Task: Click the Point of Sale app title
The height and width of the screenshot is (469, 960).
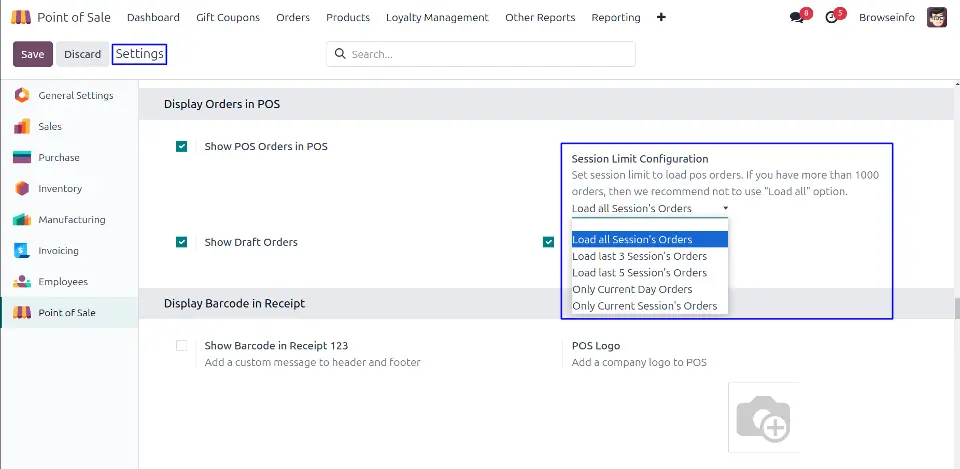Action: (x=74, y=17)
